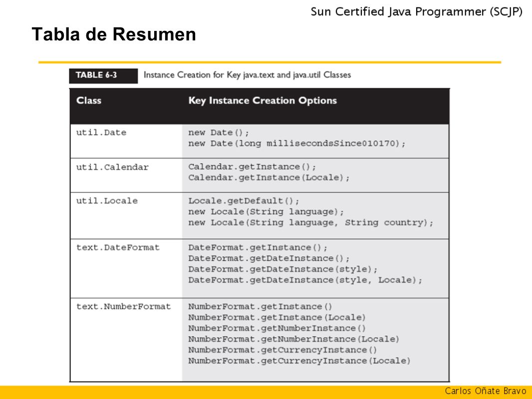The height and width of the screenshot is (399, 532).
Task: Click the line 'new Date();'
Action: (x=219, y=133)
